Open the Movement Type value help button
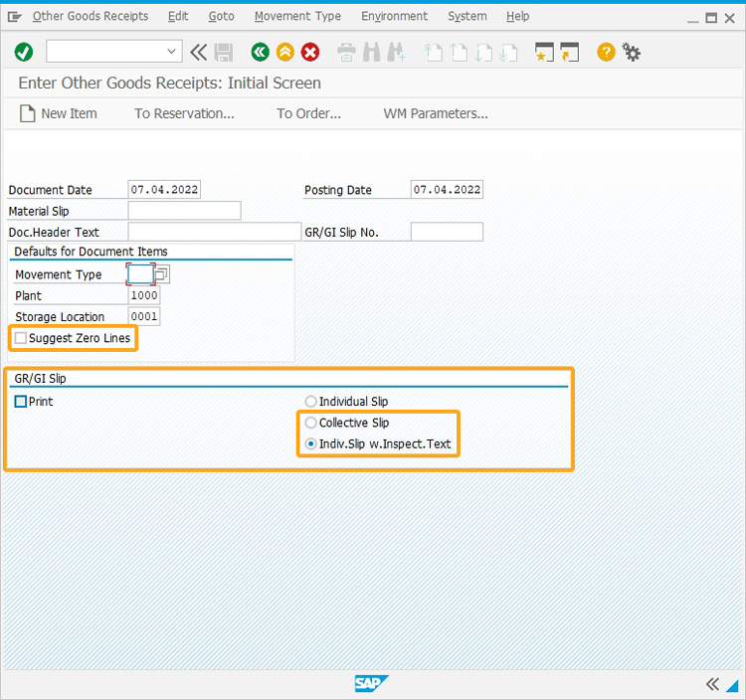This screenshot has height=700, width=746. [162, 274]
